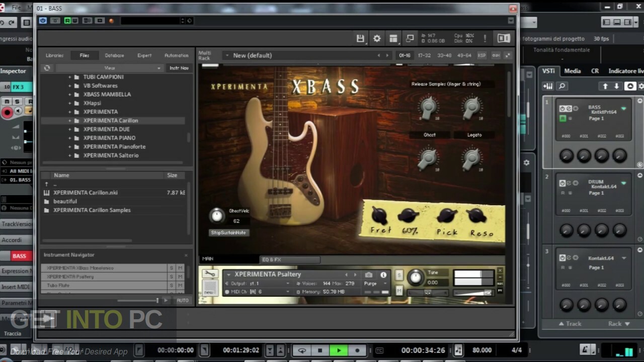Click the Track button under VSTi slots

[x=570, y=324]
